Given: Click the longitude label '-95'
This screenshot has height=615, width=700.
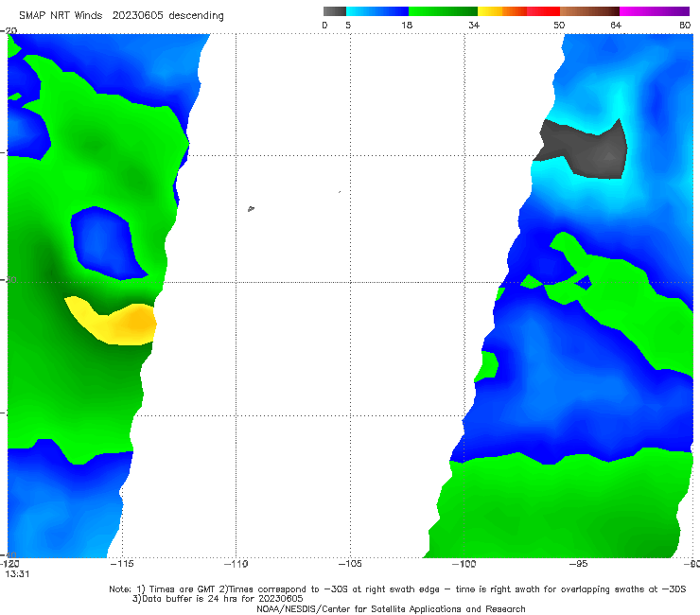Looking at the screenshot, I should click(578, 564).
